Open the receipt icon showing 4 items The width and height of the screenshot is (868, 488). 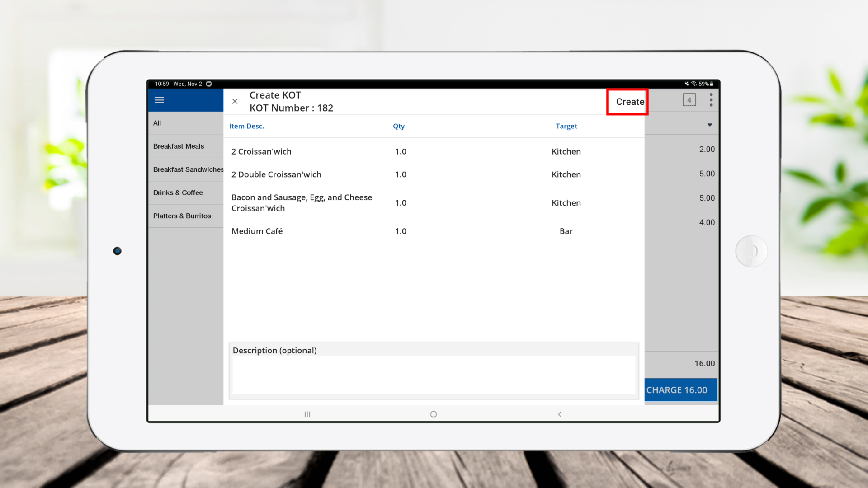coord(689,100)
